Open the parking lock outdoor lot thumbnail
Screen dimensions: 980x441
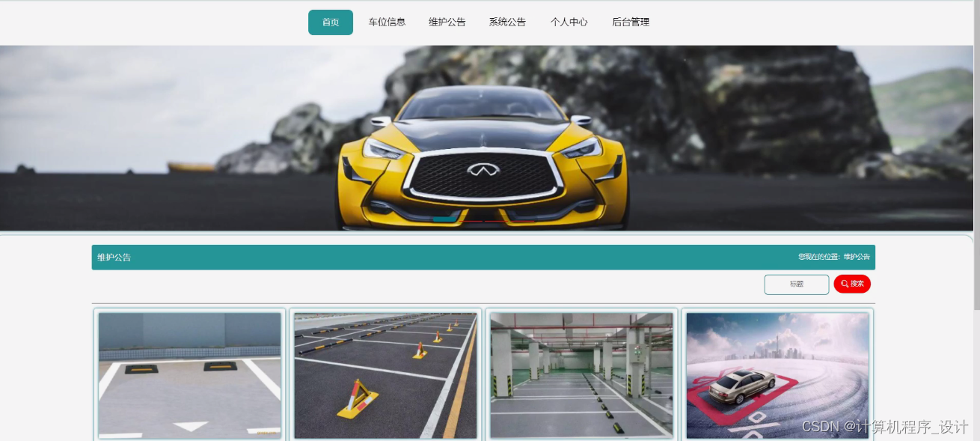click(x=385, y=375)
